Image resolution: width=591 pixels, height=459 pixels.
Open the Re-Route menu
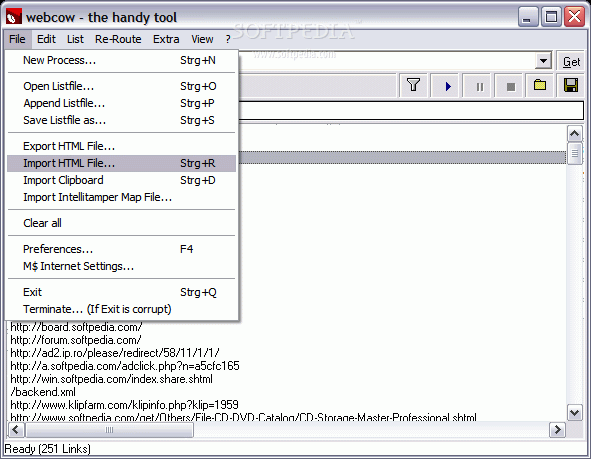click(x=118, y=39)
